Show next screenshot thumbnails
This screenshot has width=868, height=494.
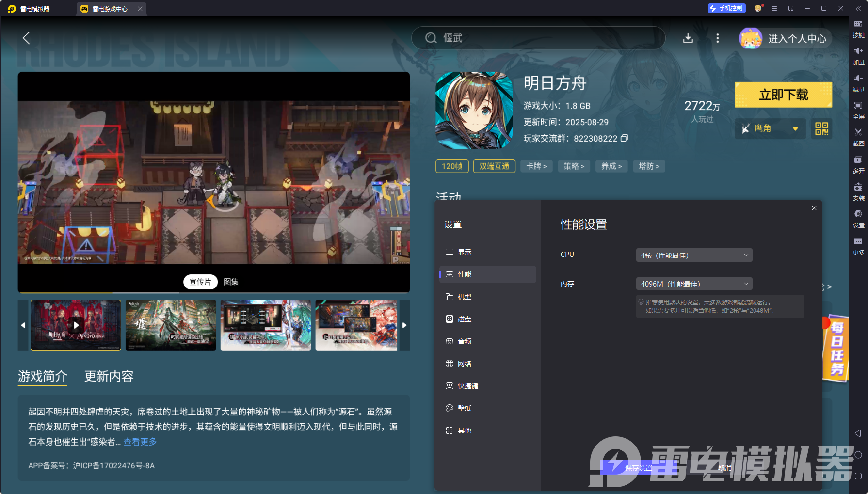click(x=404, y=325)
